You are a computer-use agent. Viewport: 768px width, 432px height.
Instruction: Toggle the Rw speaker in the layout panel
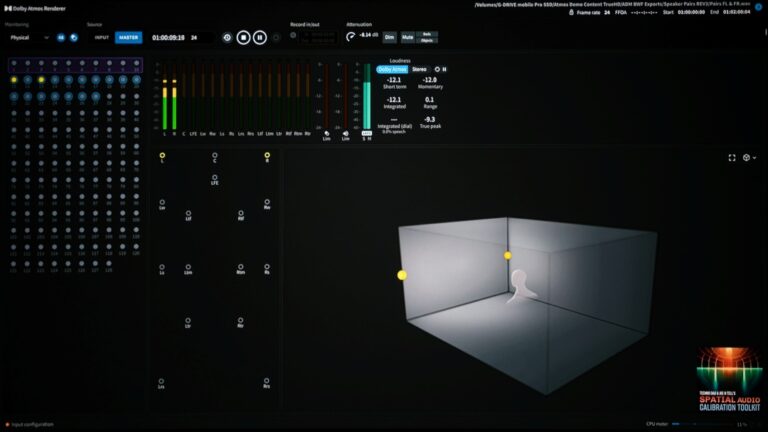click(267, 204)
